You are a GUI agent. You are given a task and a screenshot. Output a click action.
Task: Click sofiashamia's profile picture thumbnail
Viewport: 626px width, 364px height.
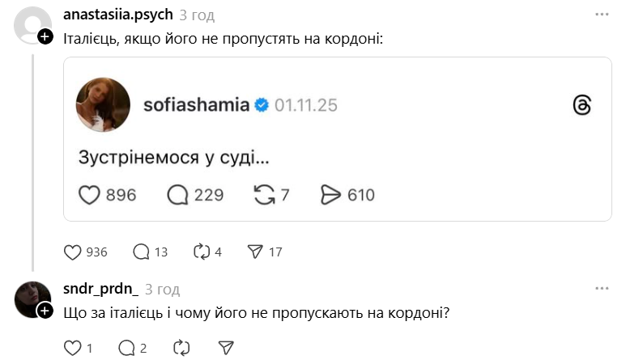click(103, 104)
